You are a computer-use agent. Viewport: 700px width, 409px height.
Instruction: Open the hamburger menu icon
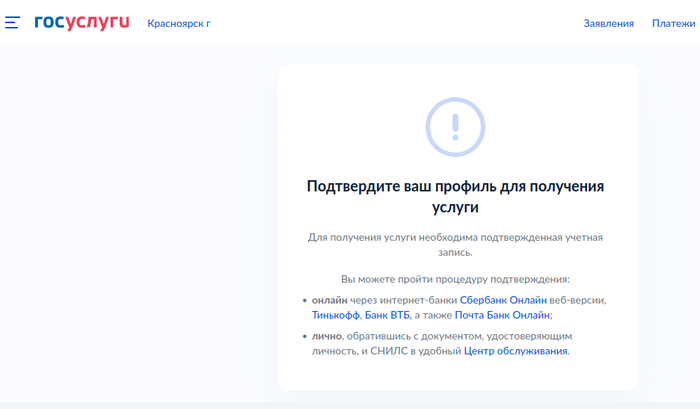(12, 22)
